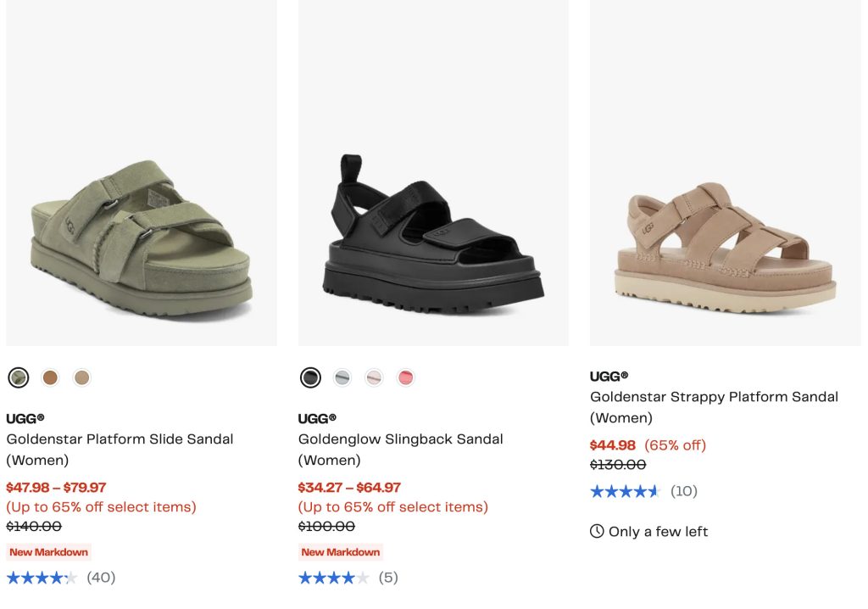868x609 pixels.
Task: Choose the grey Goldenglow color swatch
Action: (x=342, y=377)
